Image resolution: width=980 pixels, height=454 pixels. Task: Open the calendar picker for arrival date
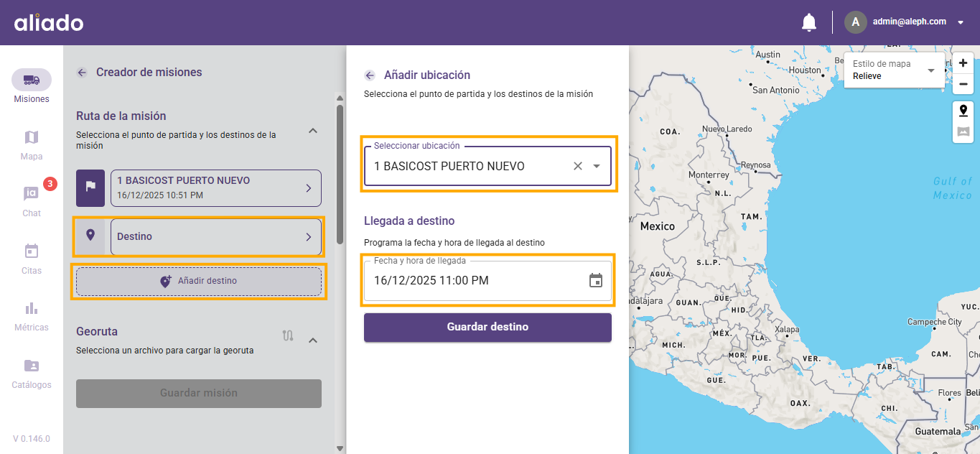point(595,280)
